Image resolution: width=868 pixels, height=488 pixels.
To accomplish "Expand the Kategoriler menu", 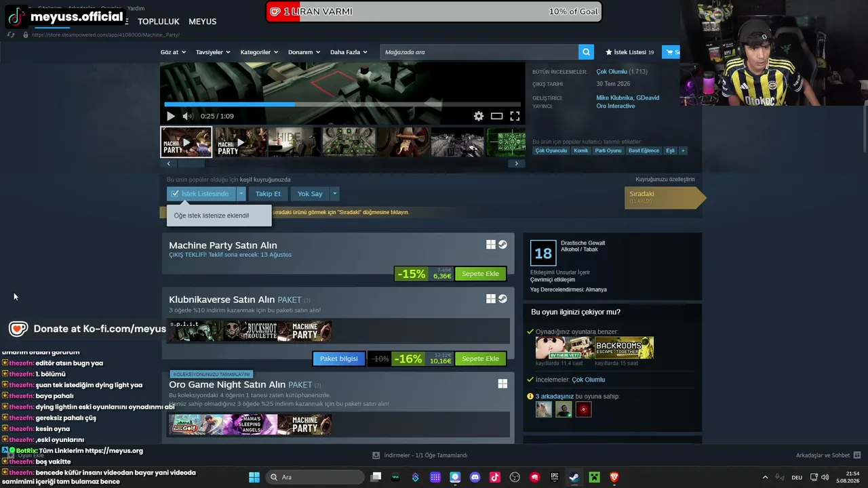I will [259, 52].
